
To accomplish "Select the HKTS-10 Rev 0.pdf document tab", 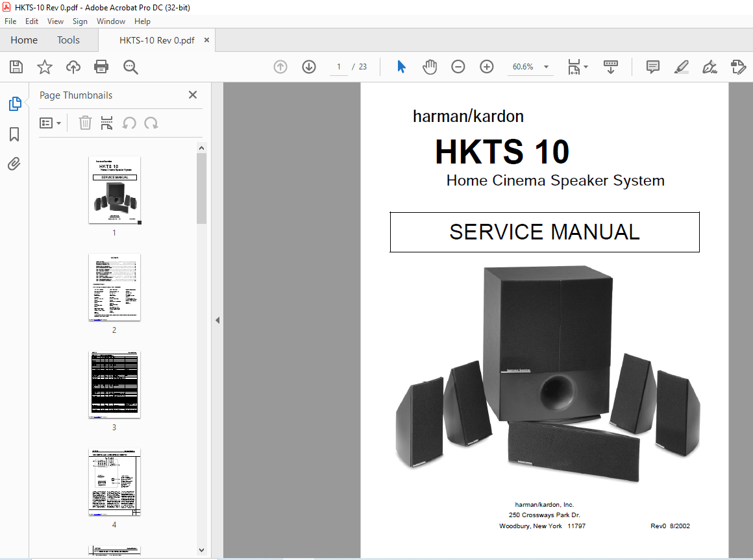I will click(x=156, y=40).
